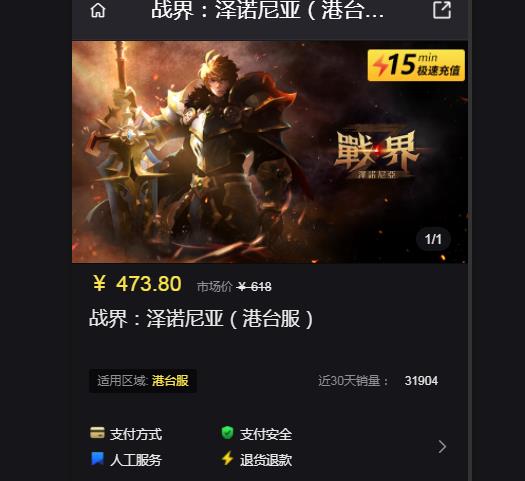The width and height of the screenshot is (525, 481).
Task: Click the blue manual service icon
Action: [x=97, y=459]
